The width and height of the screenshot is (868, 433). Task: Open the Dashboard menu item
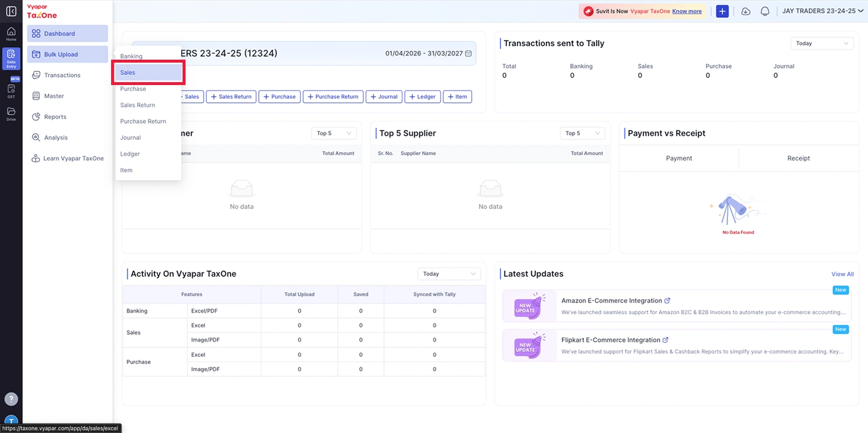(67, 34)
